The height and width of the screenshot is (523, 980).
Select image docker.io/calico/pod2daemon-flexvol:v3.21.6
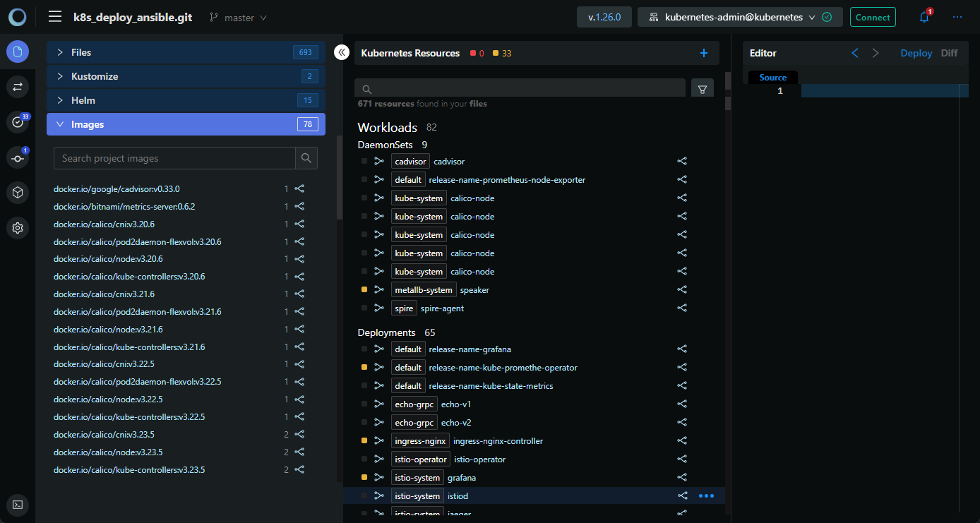tap(138, 312)
